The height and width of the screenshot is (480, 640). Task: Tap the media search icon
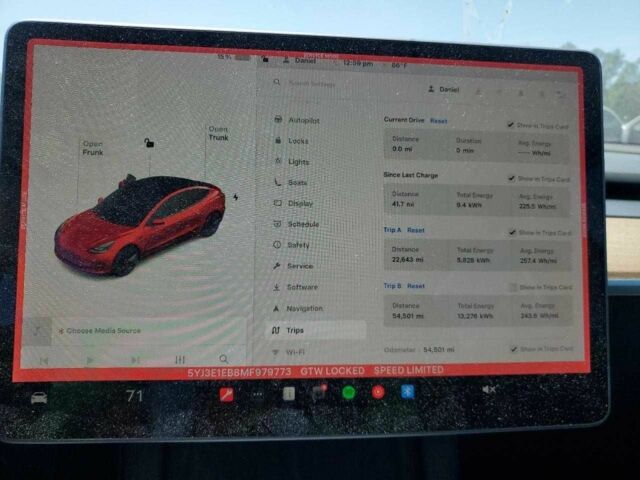[224, 359]
